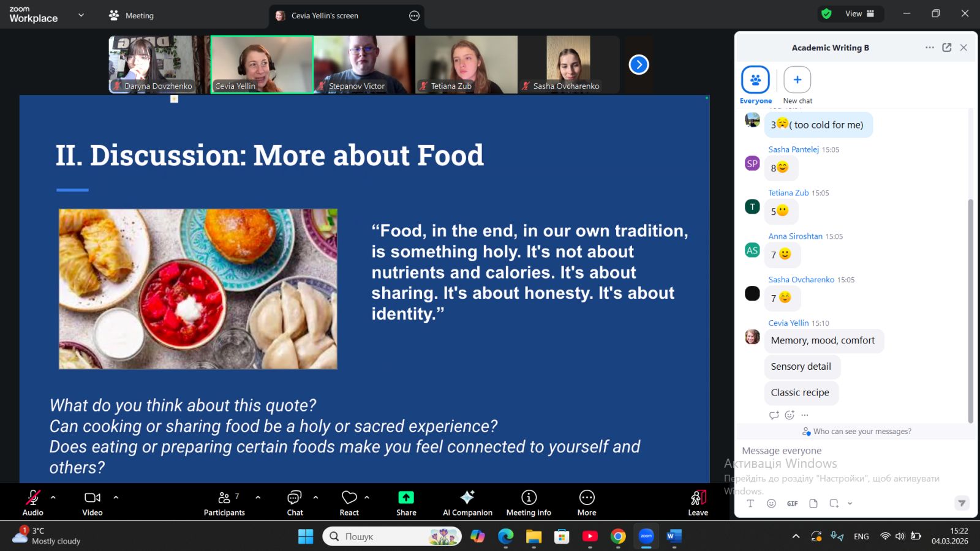Screen dimensions: 980x551
Task: Select the Everyone chat channel
Action: tap(755, 80)
